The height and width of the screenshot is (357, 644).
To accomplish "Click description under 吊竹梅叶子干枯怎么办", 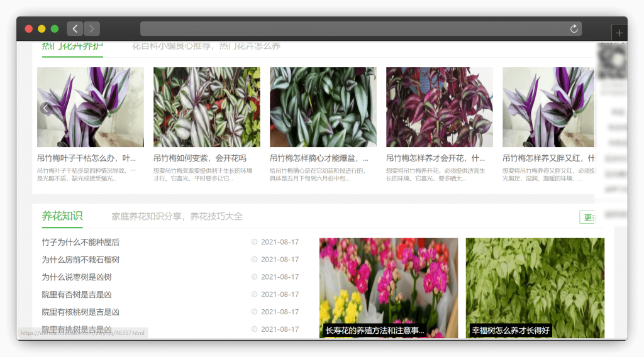I will 86,174.
